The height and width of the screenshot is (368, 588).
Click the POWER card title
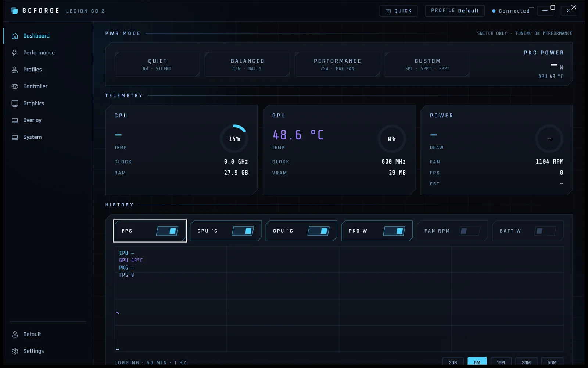pyautogui.click(x=441, y=116)
